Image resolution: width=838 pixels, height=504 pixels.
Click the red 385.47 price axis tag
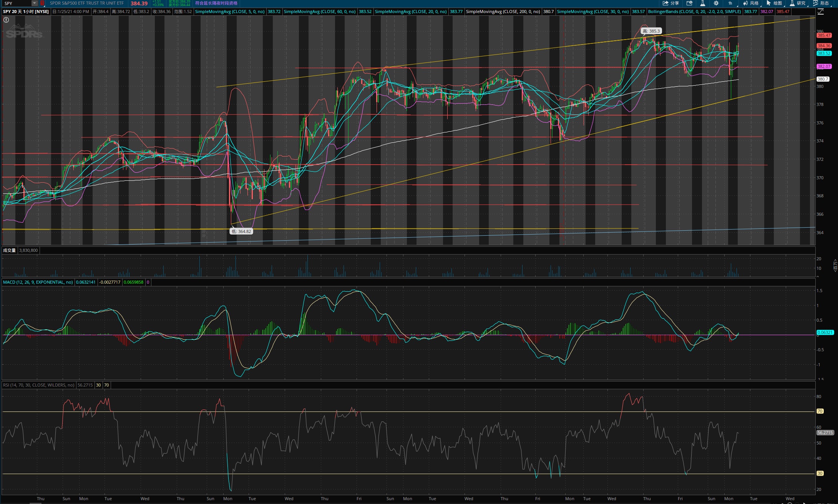824,35
